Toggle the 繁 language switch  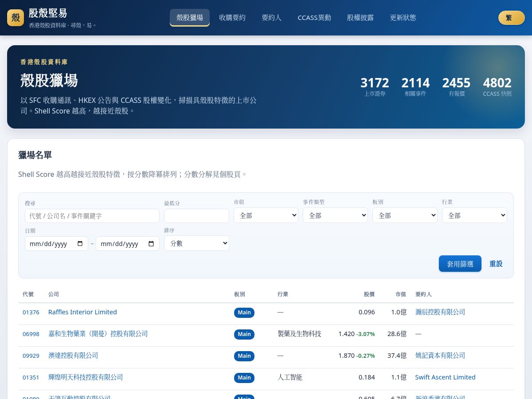tap(511, 18)
